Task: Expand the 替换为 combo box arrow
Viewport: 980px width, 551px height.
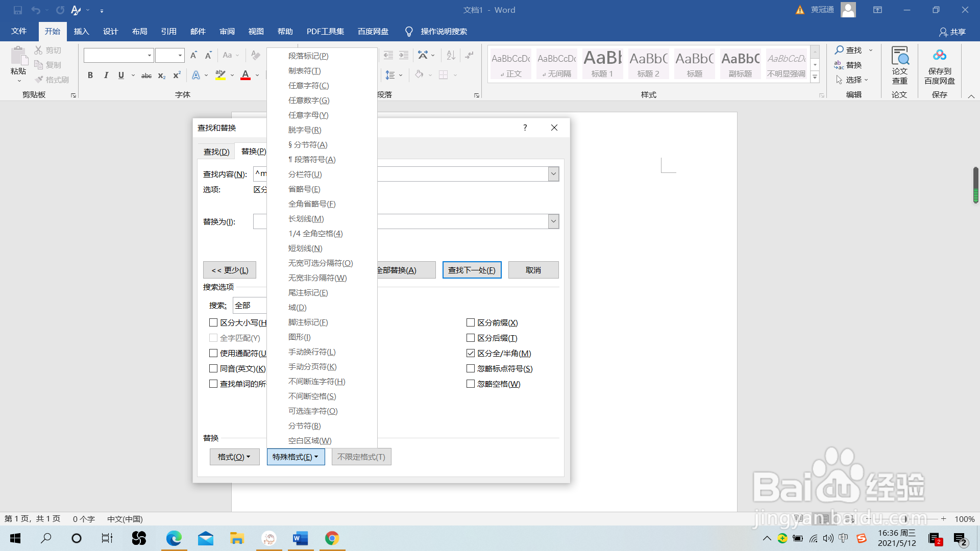Action: (553, 221)
